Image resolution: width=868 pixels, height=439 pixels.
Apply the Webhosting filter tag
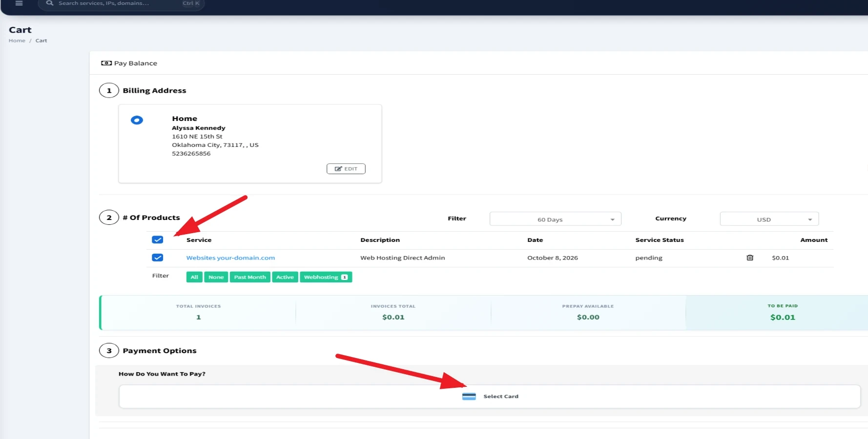point(326,277)
